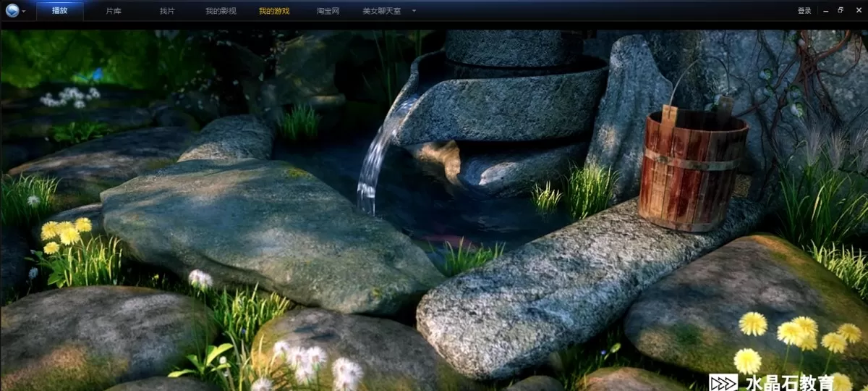
Task: Click the video playback area
Action: (434, 210)
